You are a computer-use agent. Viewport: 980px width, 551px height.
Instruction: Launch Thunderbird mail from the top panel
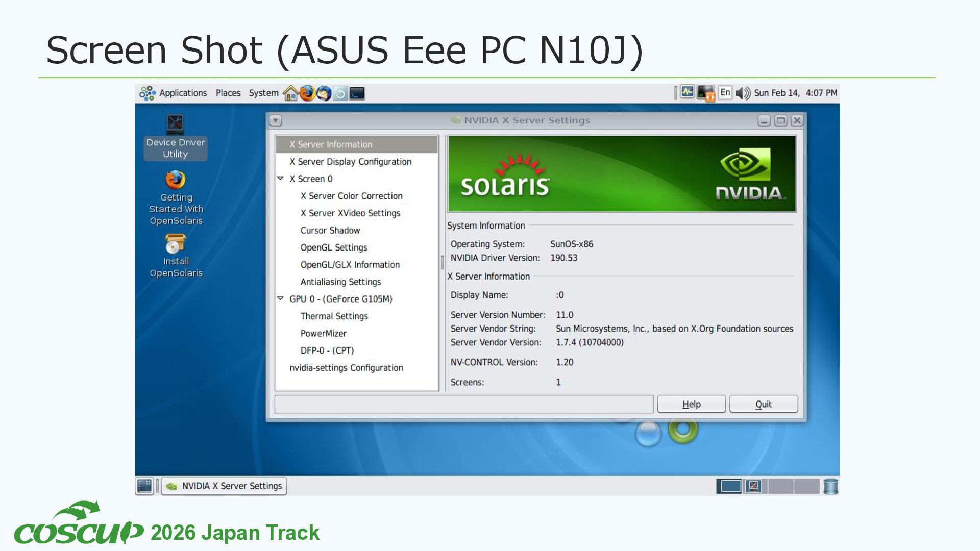click(x=324, y=93)
